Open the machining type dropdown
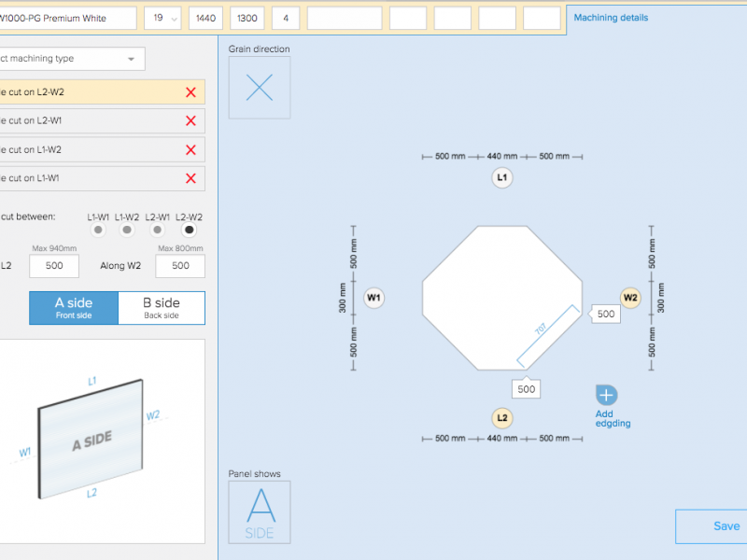Image resolution: width=747 pixels, height=560 pixels. [x=70, y=59]
